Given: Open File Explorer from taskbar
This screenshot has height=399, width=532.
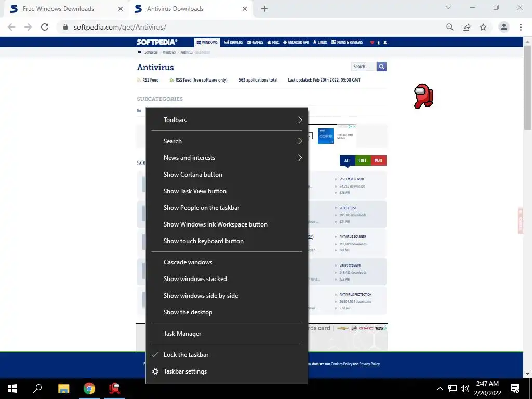Looking at the screenshot, I should pos(64,389).
